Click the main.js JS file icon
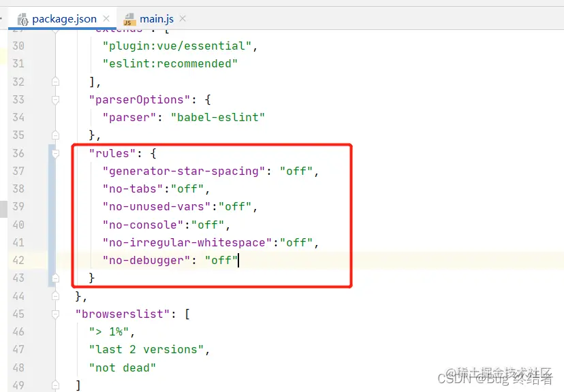 tap(129, 20)
